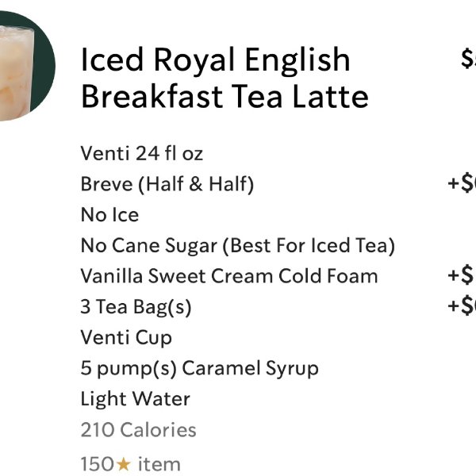Click the word 'item' after the star
Image resolution: width=476 pixels, height=476 pixels.
[x=159, y=464]
